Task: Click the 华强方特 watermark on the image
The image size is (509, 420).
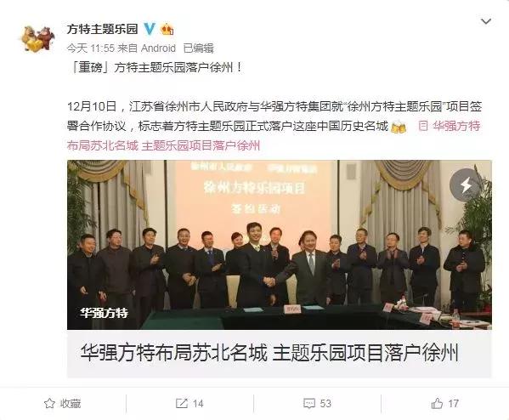Action: (105, 313)
